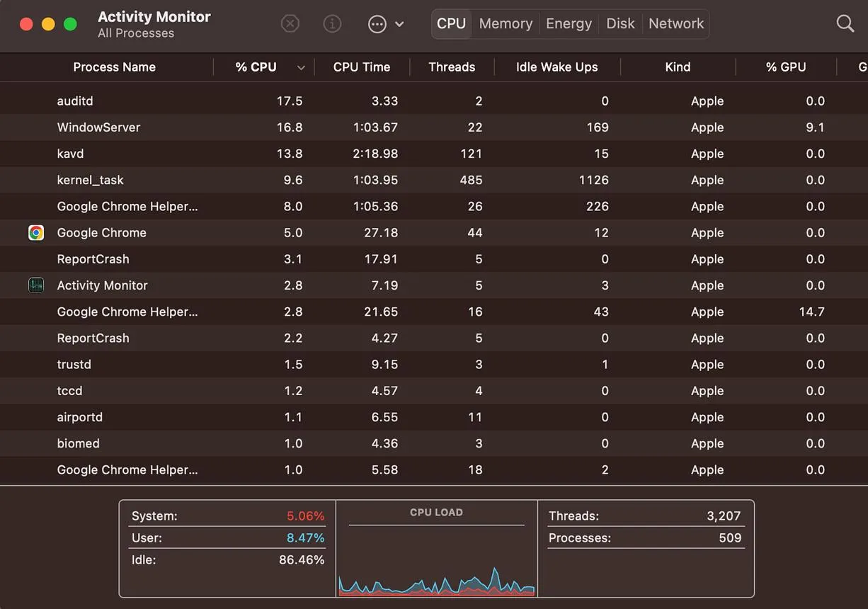Select the Google Chrome app icon

(x=36, y=232)
